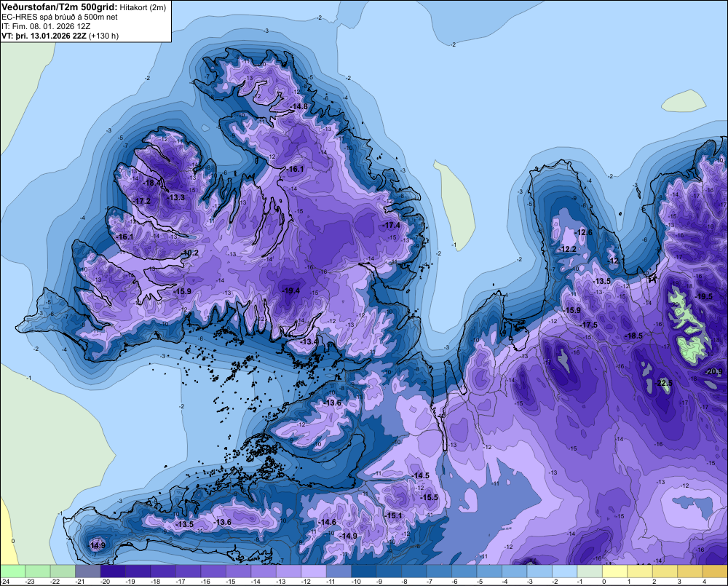Select the "EC-HRES spá brúuð á 500m net" line
Image resolution: width=728 pixels, height=586 pixels.
tap(60, 17)
